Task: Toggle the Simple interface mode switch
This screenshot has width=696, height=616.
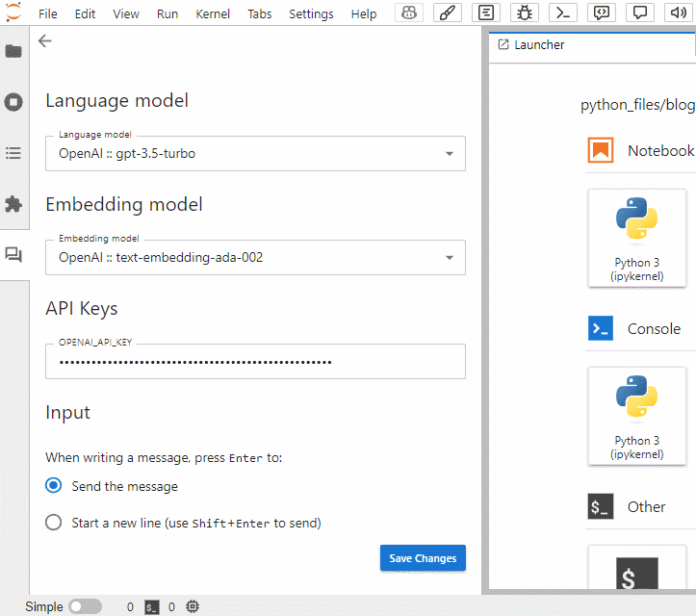Action: 85,606
